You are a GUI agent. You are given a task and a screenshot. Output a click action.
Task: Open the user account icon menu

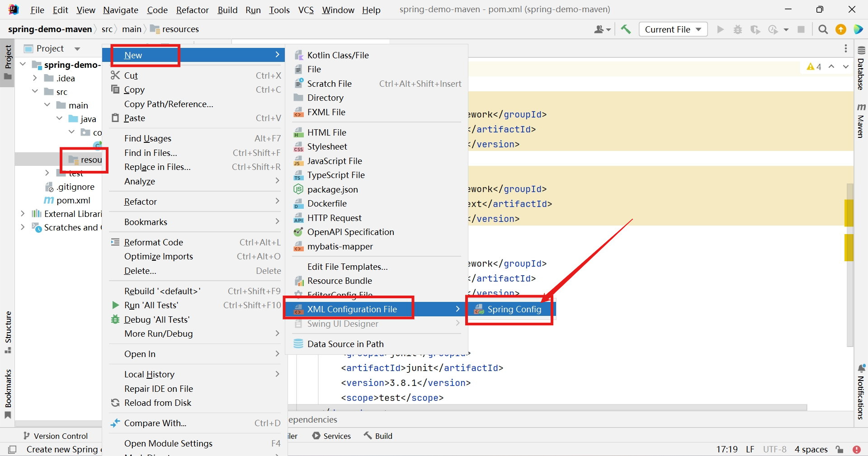[x=602, y=29]
